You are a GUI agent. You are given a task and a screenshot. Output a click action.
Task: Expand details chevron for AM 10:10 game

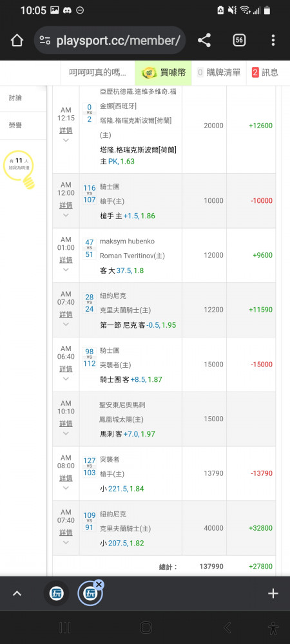point(66,433)
